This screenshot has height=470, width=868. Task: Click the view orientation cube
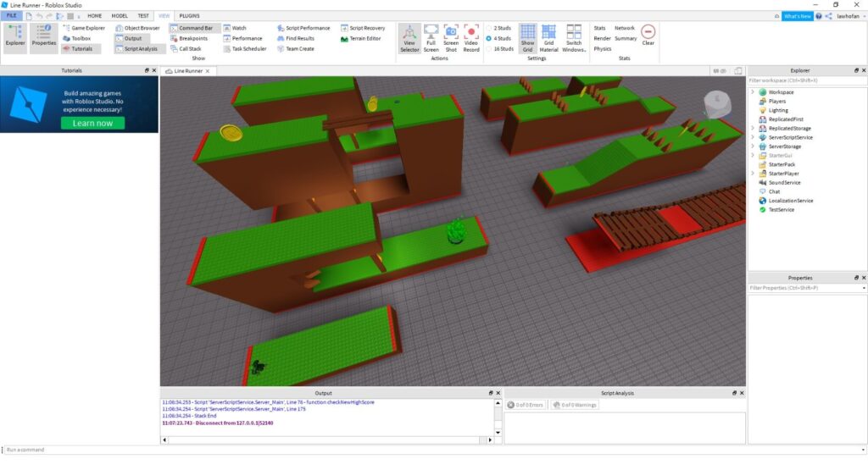pyautogui.click(x=717, y=103)
